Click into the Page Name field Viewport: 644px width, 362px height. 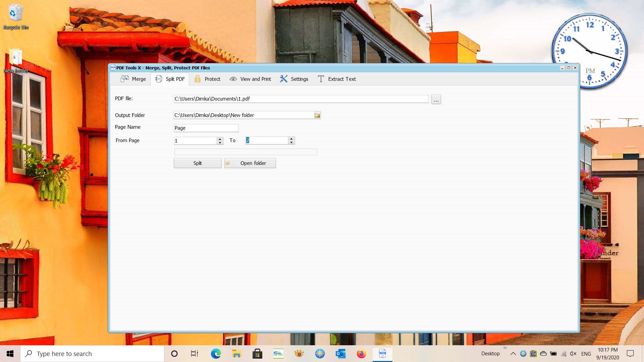[206, 128]
